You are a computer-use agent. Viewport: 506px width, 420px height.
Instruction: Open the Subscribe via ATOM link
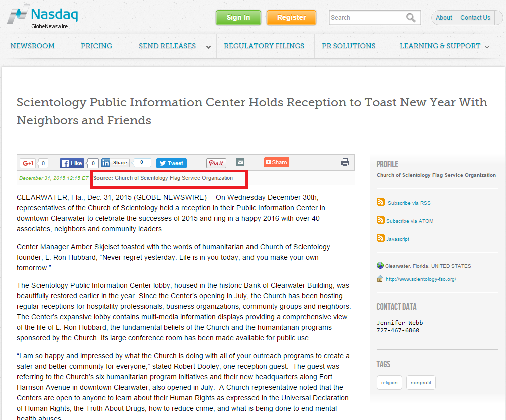410,221
